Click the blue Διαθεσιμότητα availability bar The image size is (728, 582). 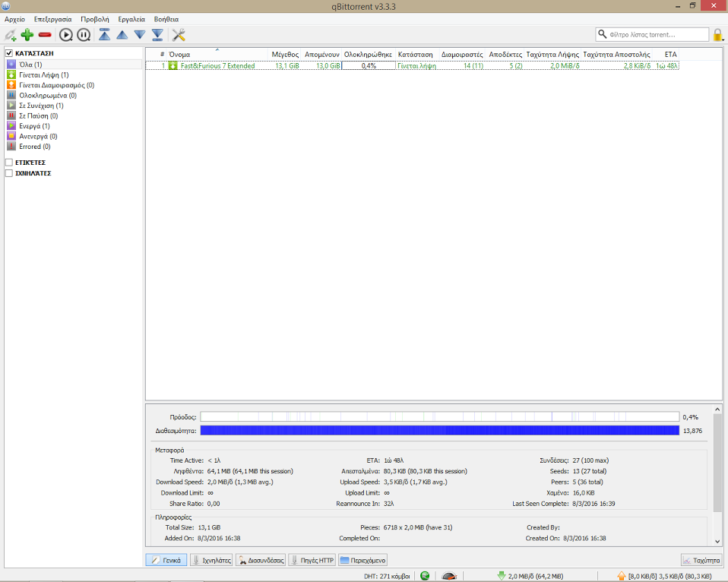click(x=440, y=430)
